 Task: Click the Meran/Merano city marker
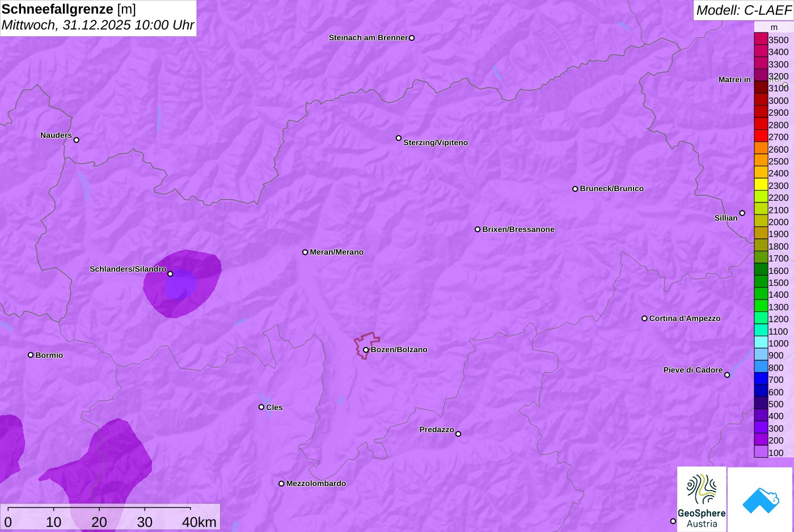point(305,252)
